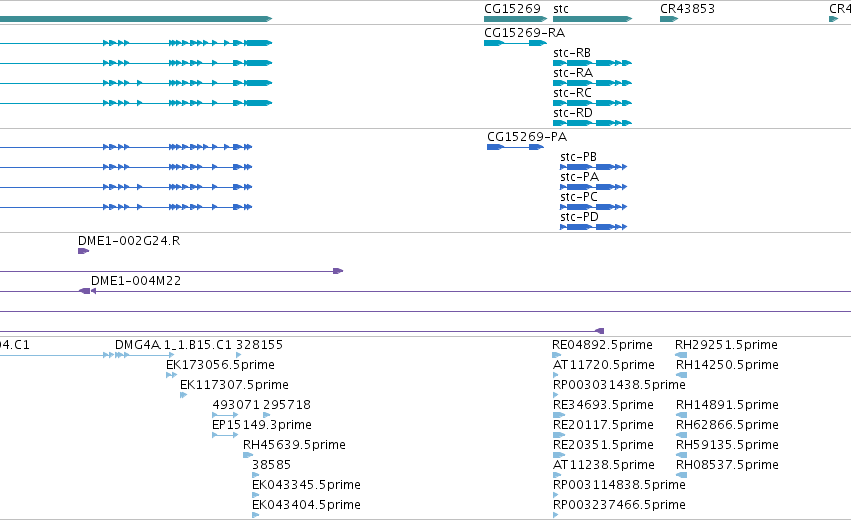Click the stc-RB transcript label
This screenshot has width=851, height=520.
(572, 53)
